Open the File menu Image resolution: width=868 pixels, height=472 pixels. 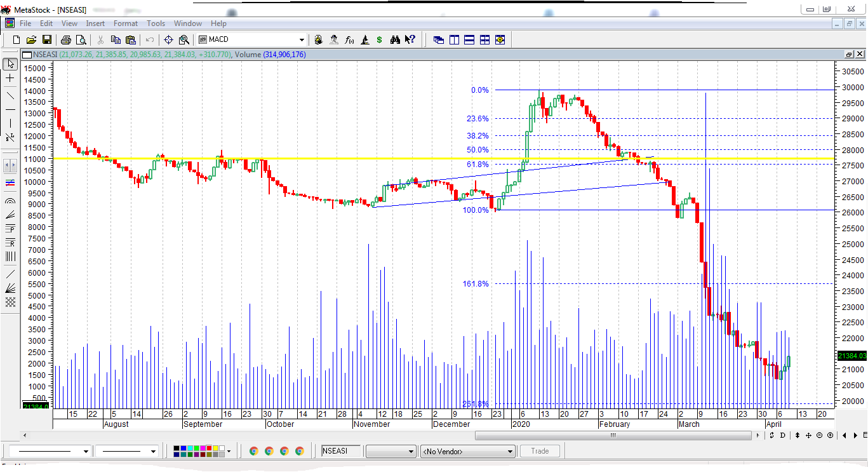point(25,24)
